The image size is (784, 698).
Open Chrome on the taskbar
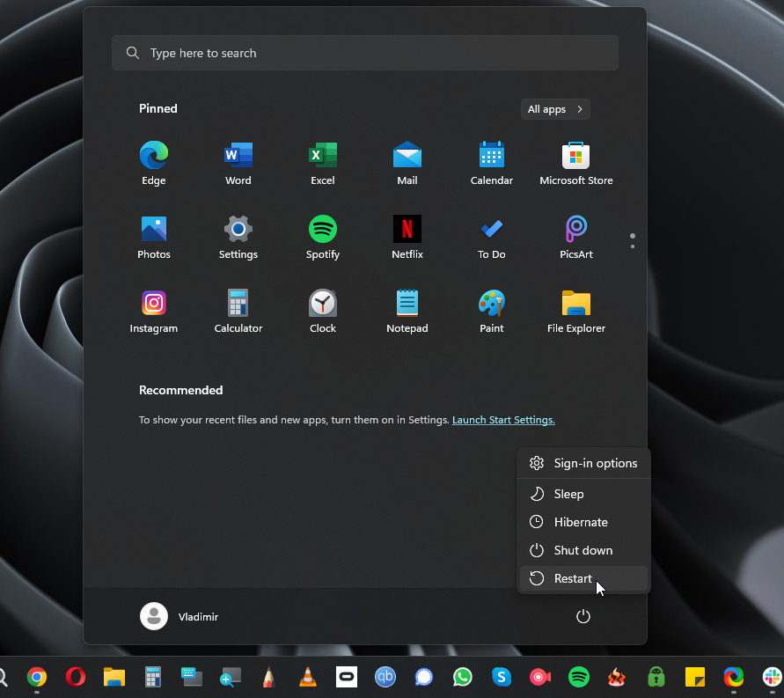36,678
